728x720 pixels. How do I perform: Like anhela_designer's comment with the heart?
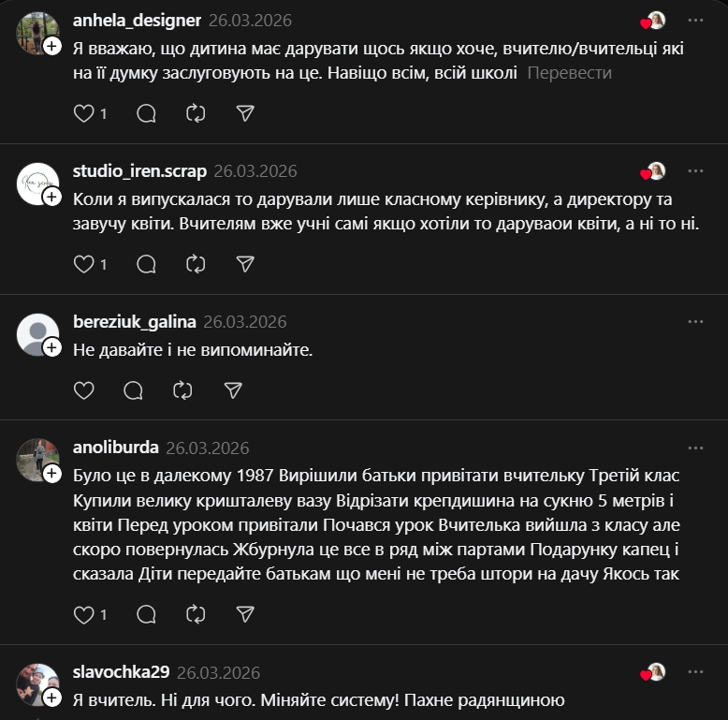point(84,113)
